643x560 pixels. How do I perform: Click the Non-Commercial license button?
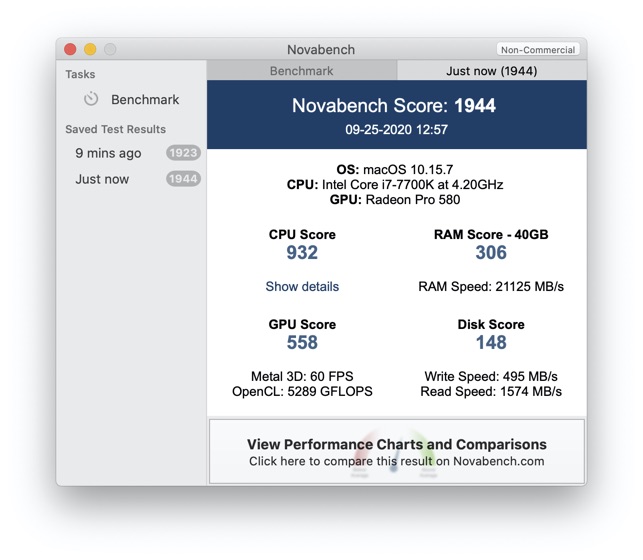[538, 50]
